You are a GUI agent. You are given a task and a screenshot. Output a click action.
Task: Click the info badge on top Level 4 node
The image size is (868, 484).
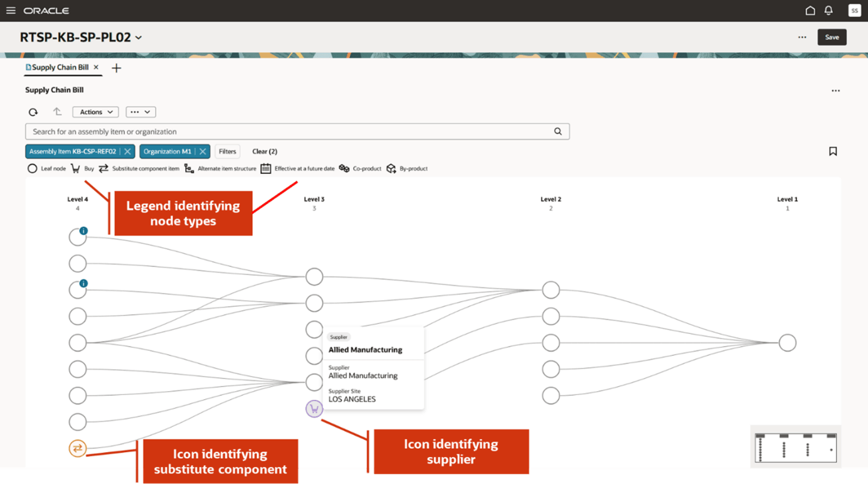pyautogui.click(x=83, y=231)
